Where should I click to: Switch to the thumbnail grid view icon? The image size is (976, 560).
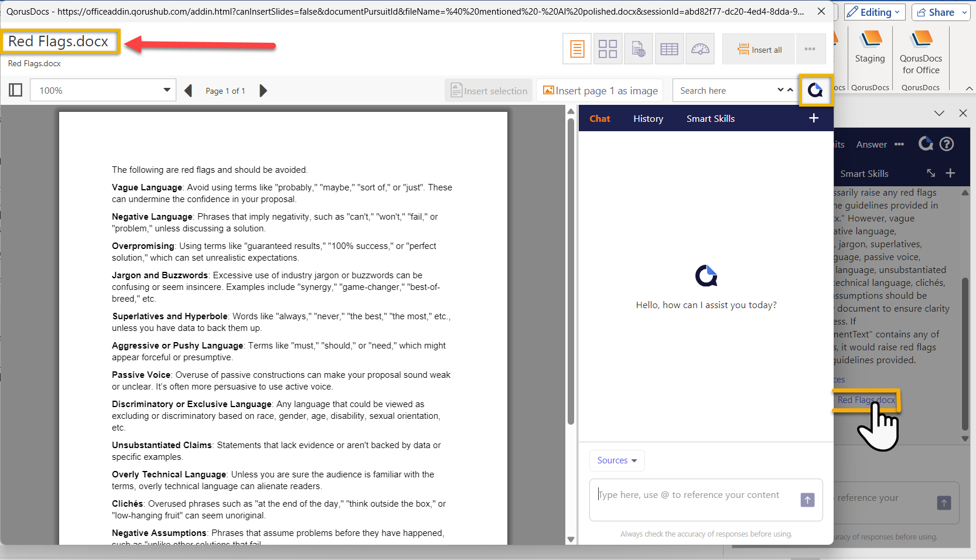pyautogui.click(x=608, y=49)
